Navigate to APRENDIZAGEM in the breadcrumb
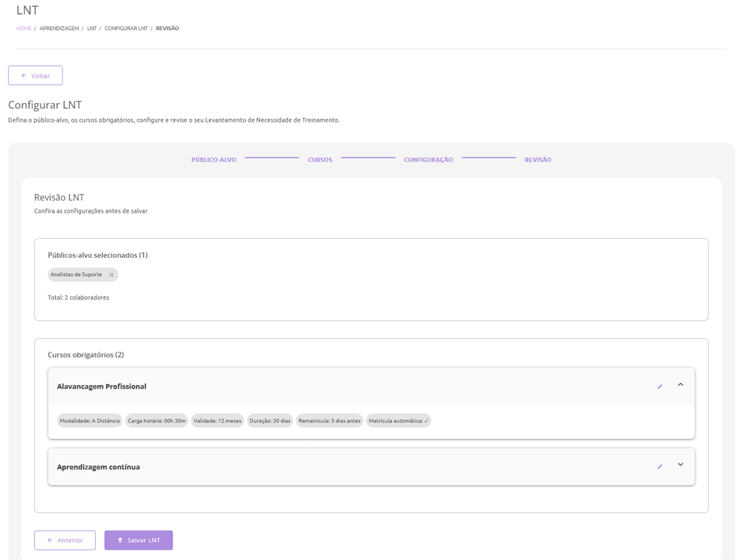 pos(59,29)
